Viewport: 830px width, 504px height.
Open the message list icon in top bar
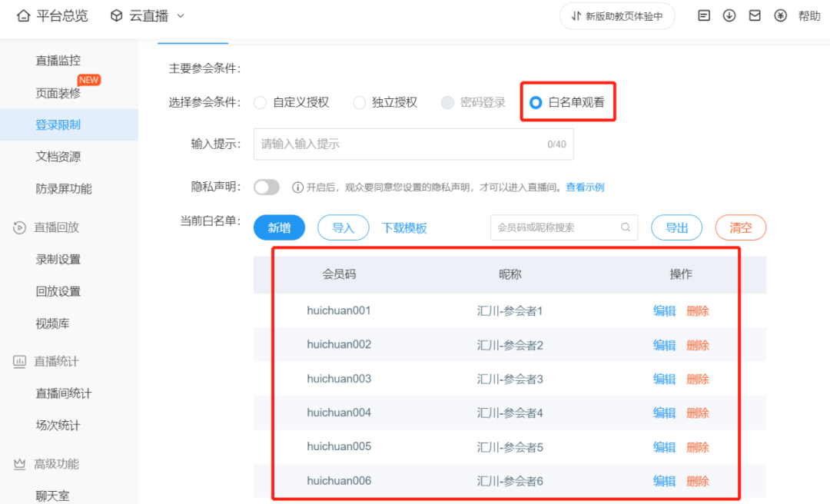click(x=703, y=15)
